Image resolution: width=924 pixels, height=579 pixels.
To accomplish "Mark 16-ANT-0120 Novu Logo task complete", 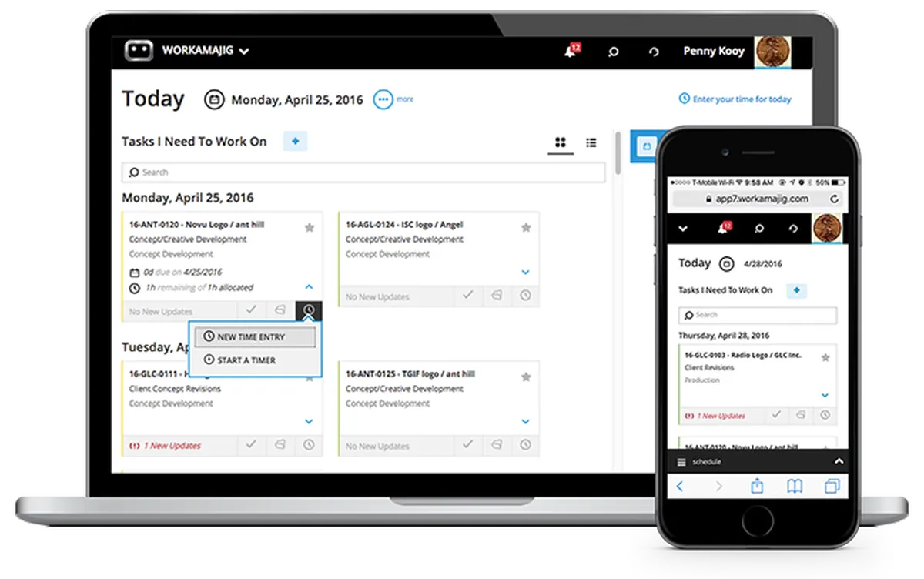I will (x=250, y=310).
